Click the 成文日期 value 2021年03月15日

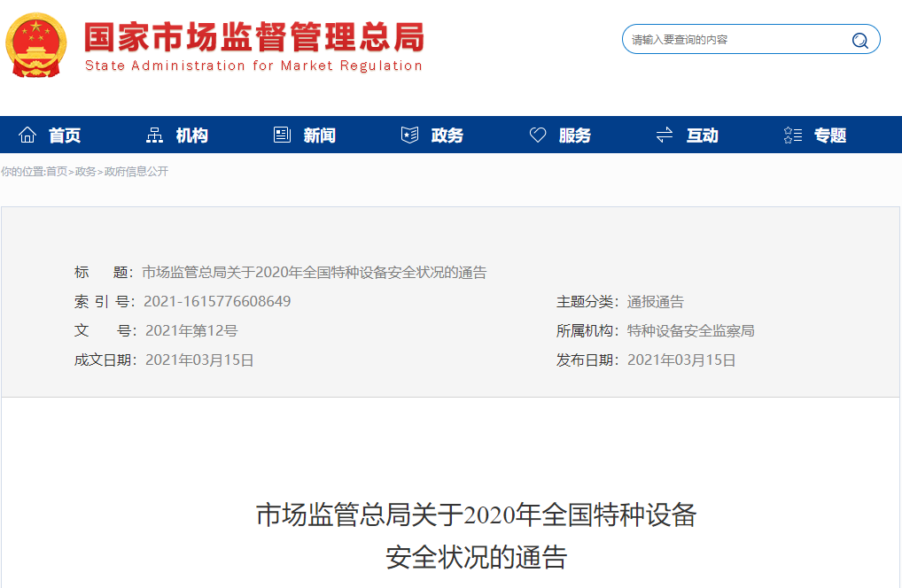tap(199, 360)
